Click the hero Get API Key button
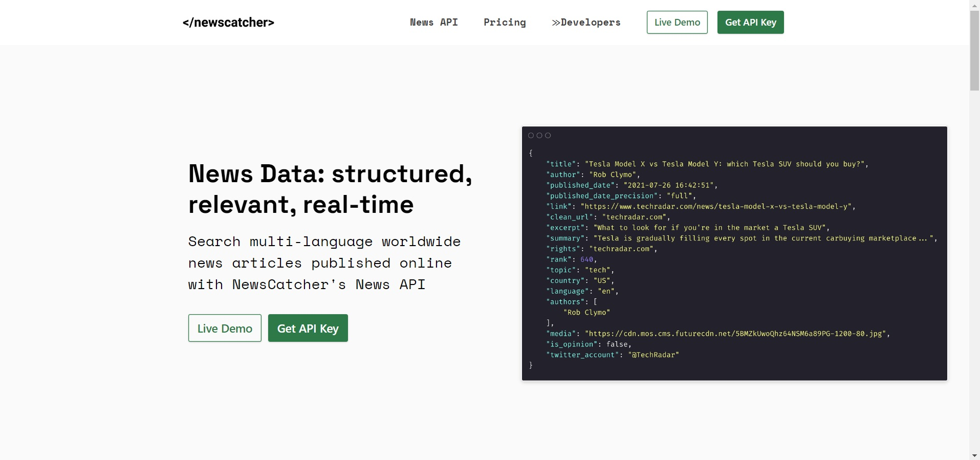The width and height of the screenshot is (980, 460). point(308,328)
